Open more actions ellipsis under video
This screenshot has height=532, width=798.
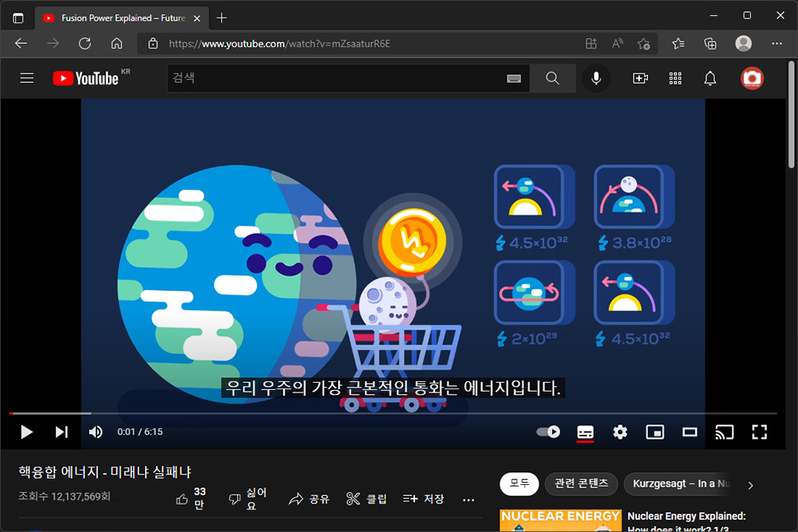[x=468, y=500]
